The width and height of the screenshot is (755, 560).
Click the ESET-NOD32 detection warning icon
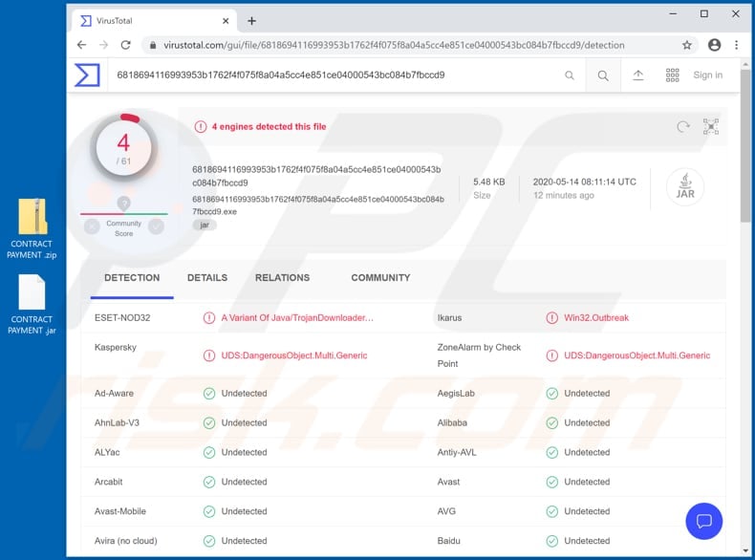(209, 318)
